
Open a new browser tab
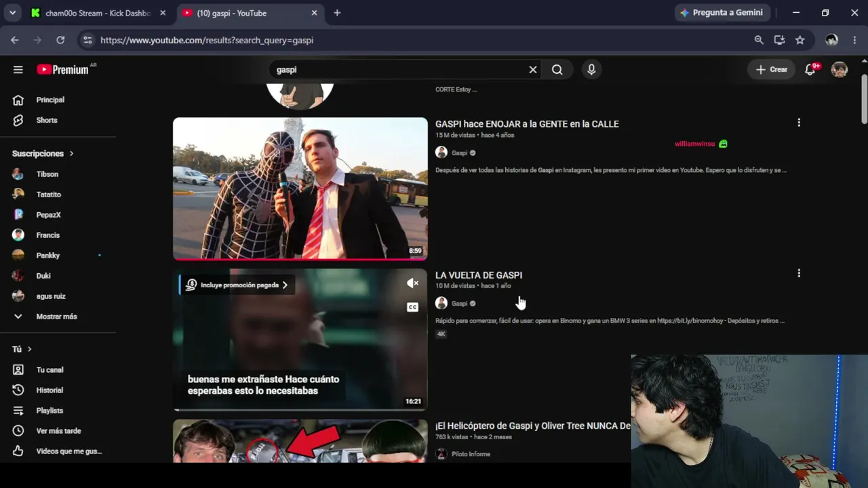337,13
